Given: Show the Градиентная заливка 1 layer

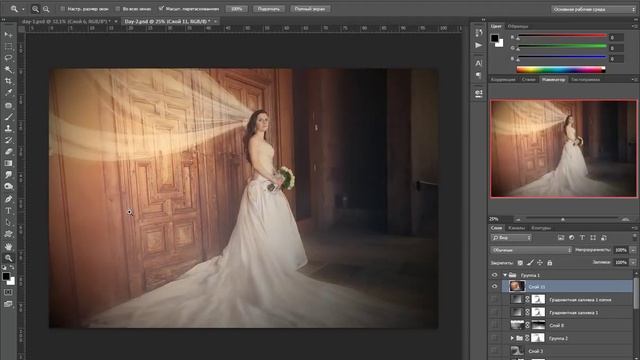Looking at the screenshot, I should pyautogui.click(x=495, y=313).
